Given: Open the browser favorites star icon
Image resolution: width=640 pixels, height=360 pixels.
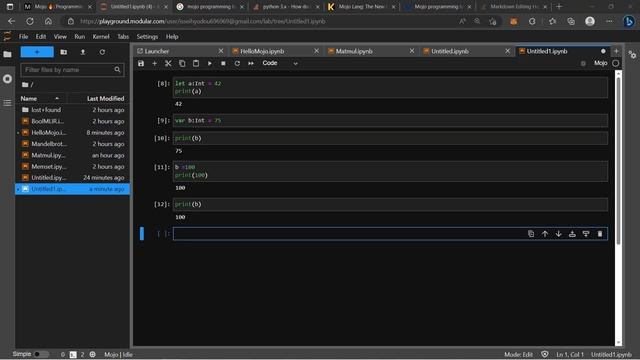Looking at the screenshot, I should (552, 21).
